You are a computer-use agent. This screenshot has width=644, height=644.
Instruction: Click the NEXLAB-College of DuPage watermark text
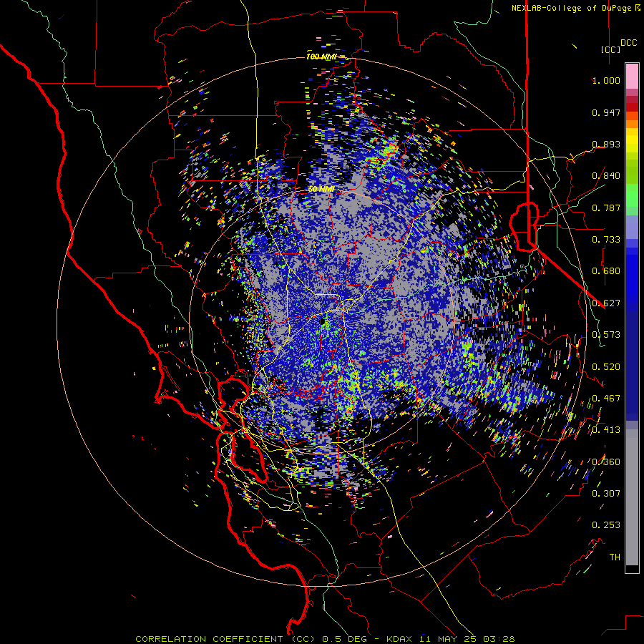coord(575,8)
